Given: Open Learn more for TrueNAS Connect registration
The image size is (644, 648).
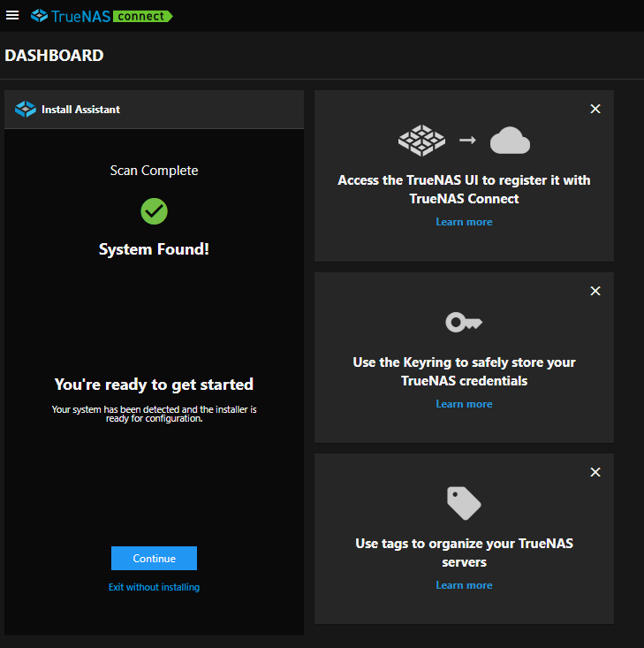Looking at the screenshot, I should click(464, 222).
